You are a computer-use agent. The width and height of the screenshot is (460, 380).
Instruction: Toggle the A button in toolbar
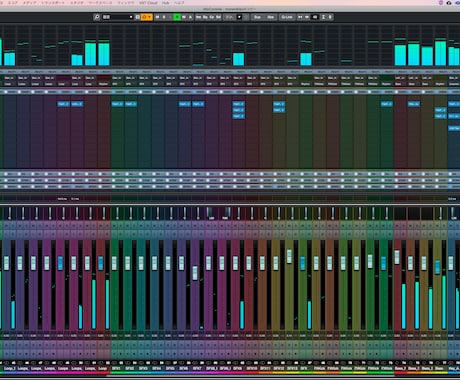[x=190, y=17]
